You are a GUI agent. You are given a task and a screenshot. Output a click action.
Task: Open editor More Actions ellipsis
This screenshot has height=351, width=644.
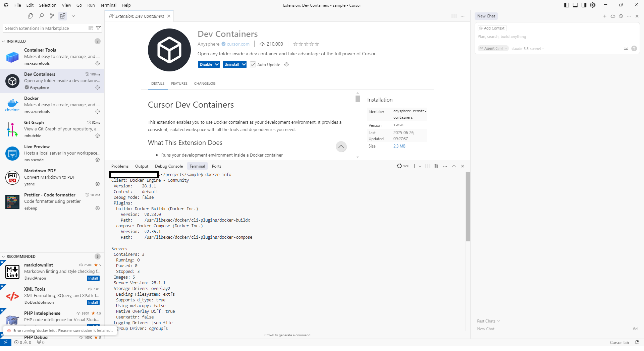click(x=463, y=16)
